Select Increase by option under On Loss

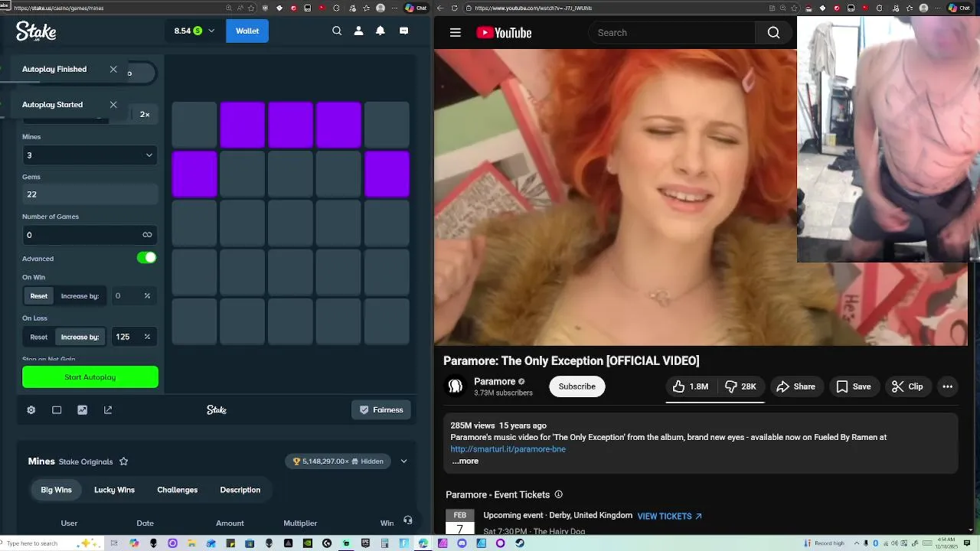click(80, 337)
